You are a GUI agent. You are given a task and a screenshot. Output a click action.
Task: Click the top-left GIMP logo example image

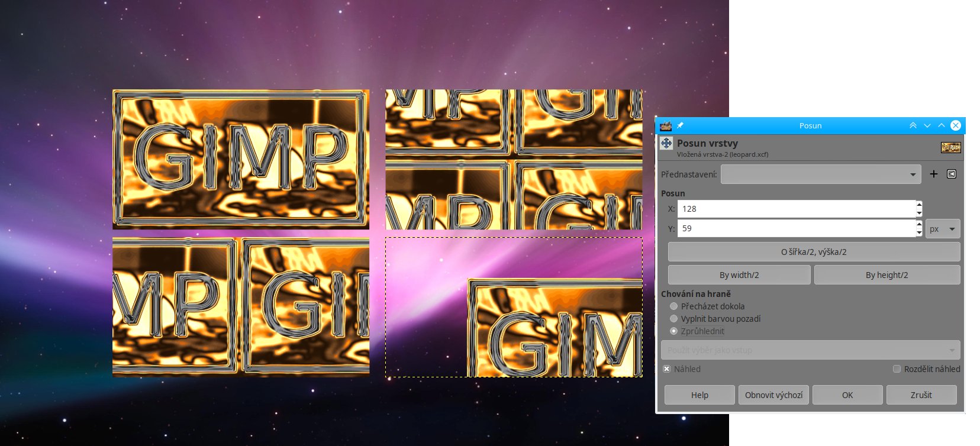pyautogui.click(x=241, y=159)
